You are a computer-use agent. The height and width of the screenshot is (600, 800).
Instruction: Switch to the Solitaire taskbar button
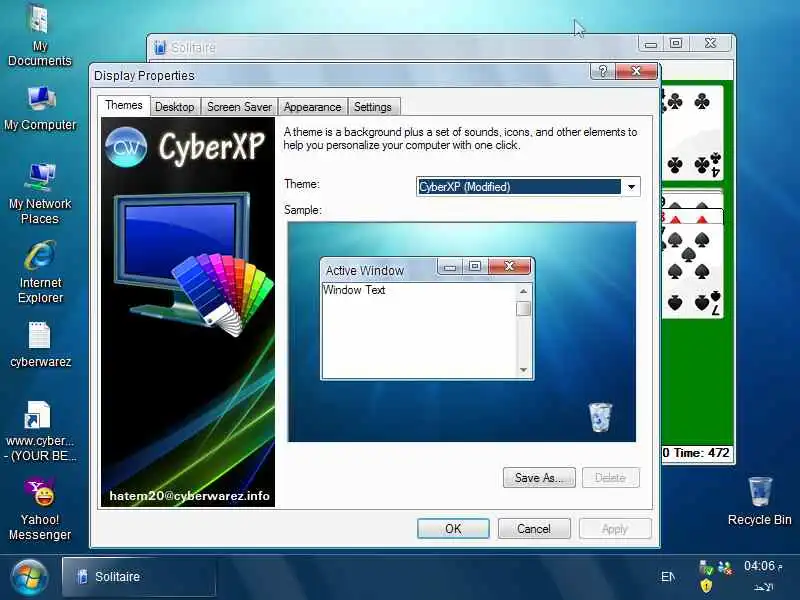coord(139,577)
